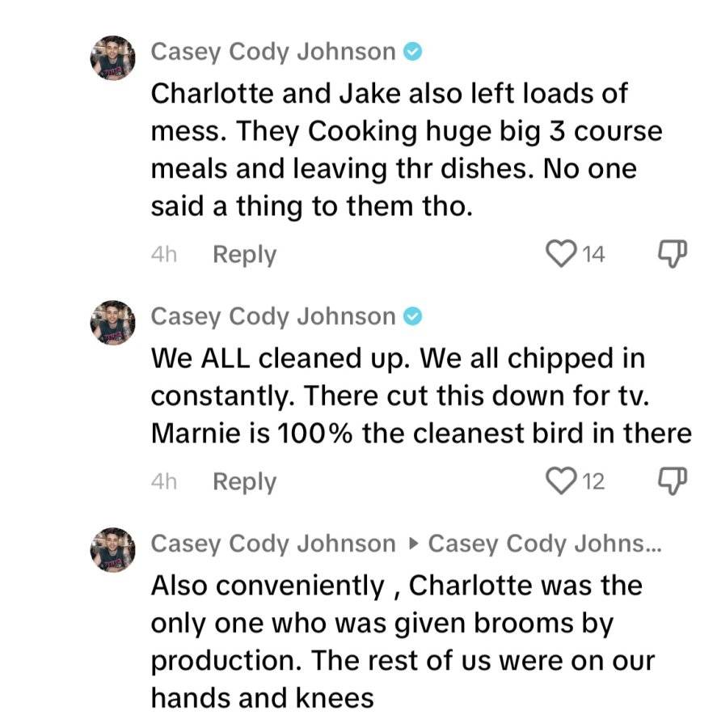Open avatar of the first commenter

click(x=113, y=58)
